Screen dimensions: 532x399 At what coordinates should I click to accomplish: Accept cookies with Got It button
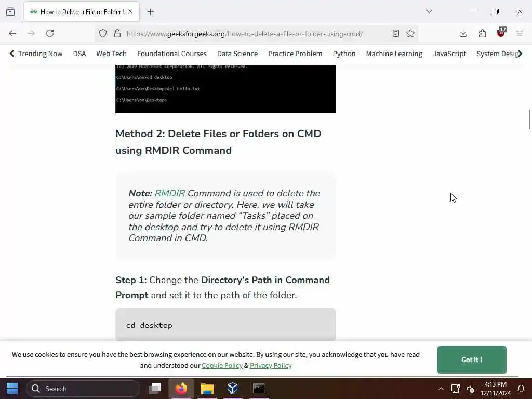(x=472, y=360)
